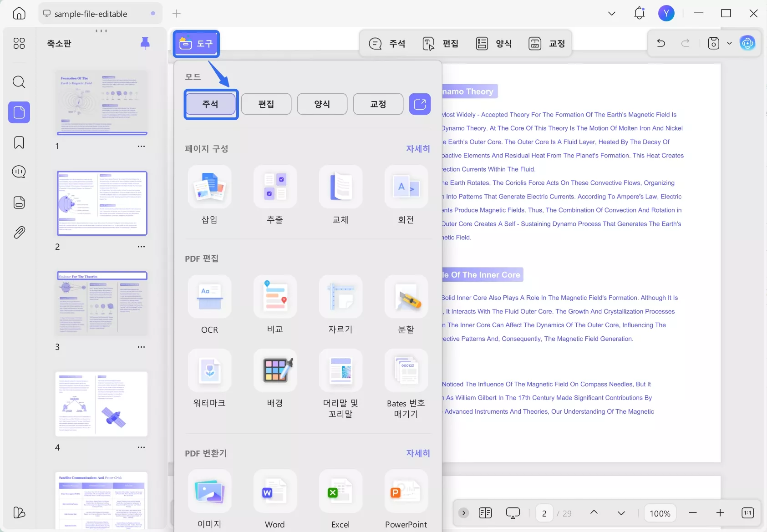Open the 추출 page extract tool
This screenshot has height=532, width=767.
click(275, 195)
